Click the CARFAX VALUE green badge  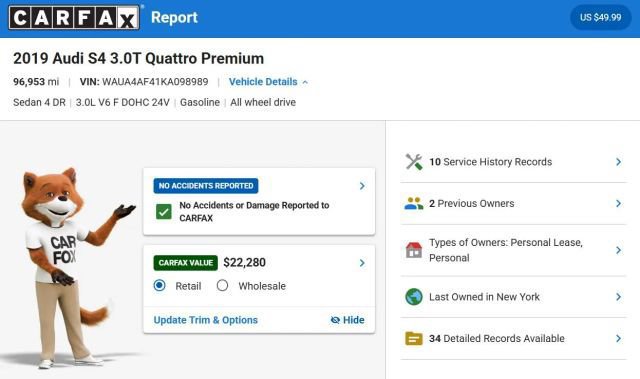(x=186, y=263)
